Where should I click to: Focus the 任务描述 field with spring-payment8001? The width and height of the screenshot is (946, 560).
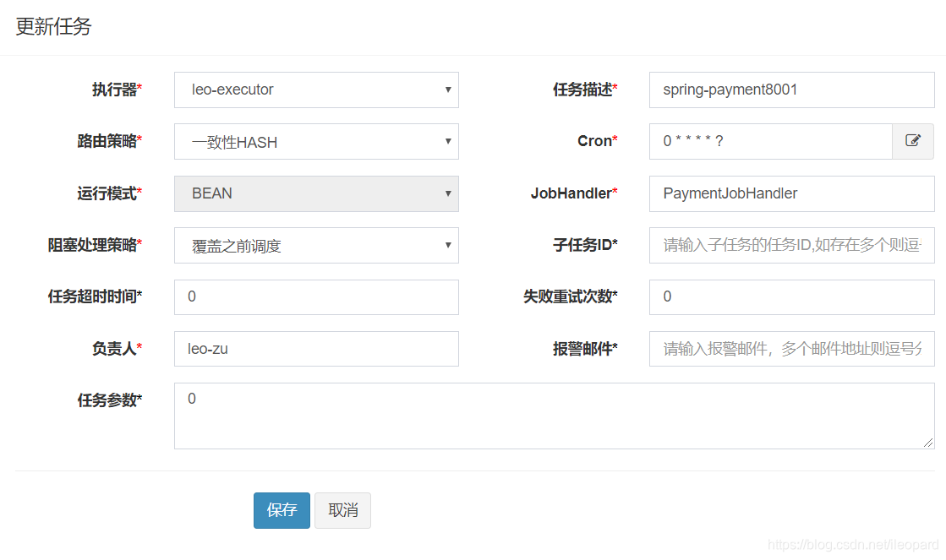point(791,90)
